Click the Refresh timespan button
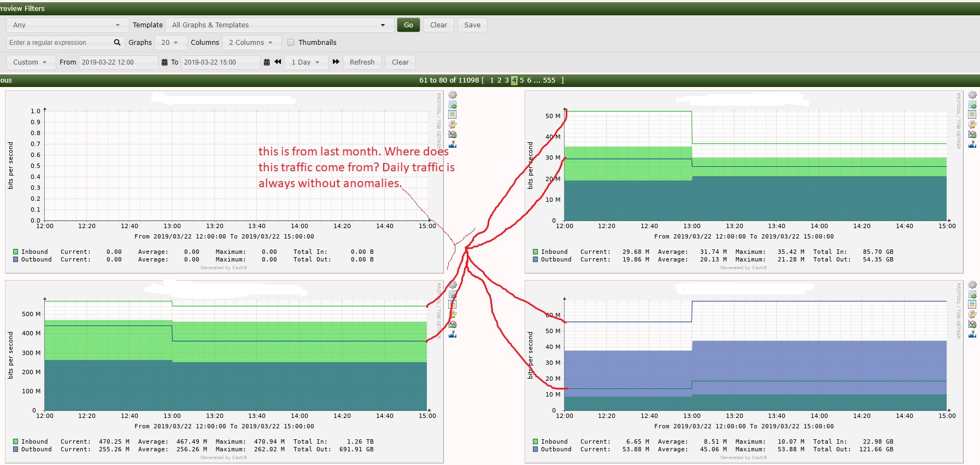 point(362,62)
